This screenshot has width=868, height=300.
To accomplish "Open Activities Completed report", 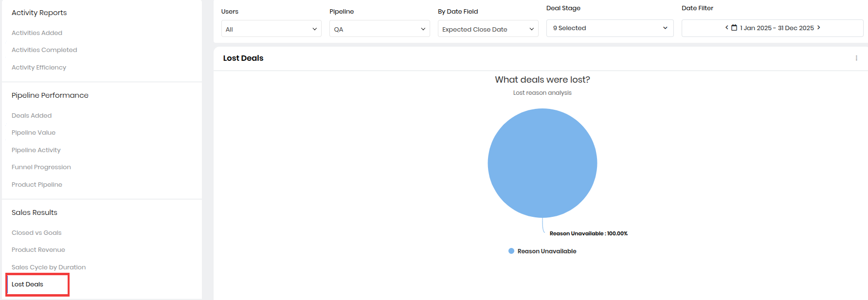I will pyautogui.click(x=44, y=50).
